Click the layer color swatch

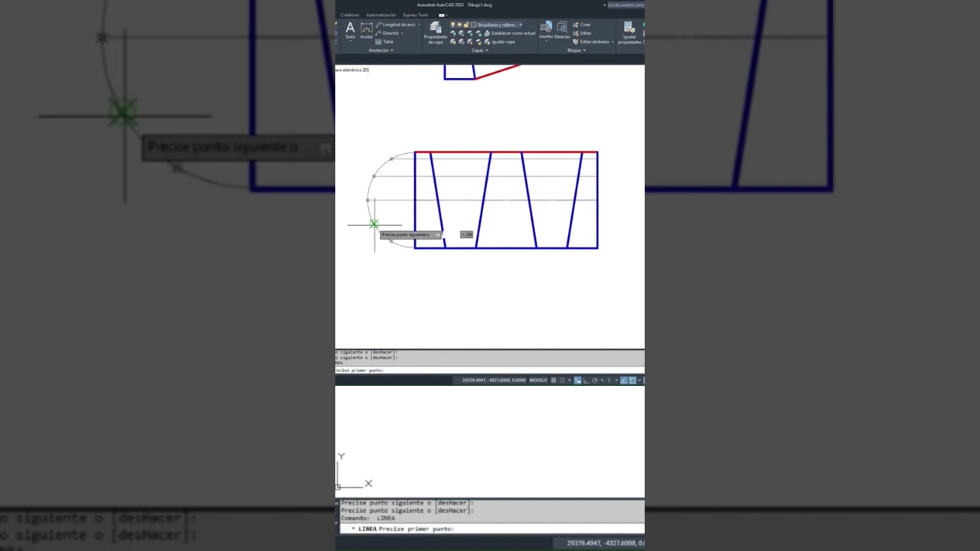473,24
